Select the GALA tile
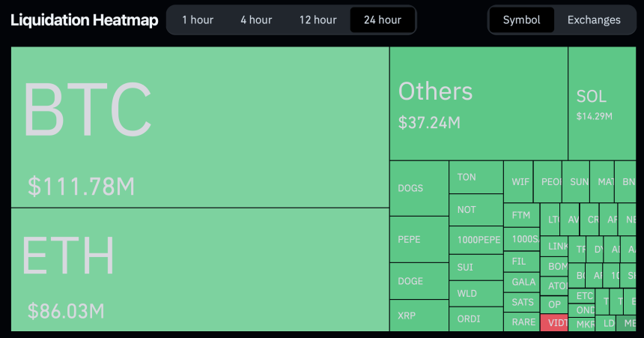 point(521,283)
